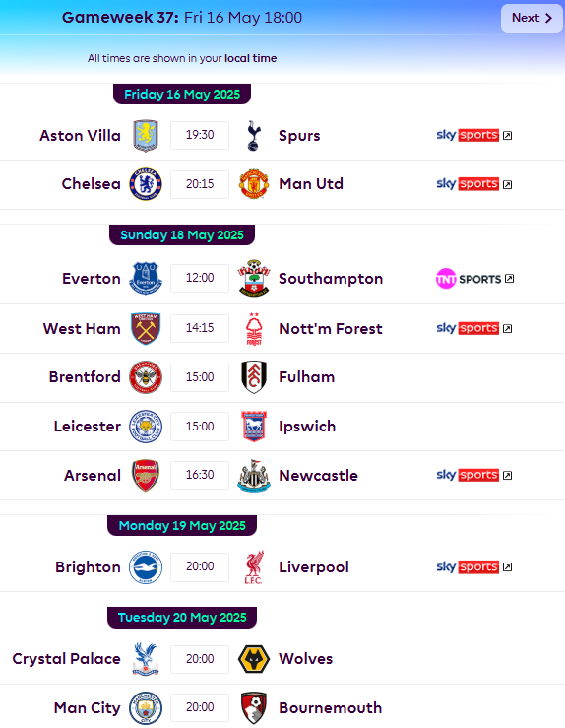Open Sky Sports link for Aston Villa match

pyautogui.click(x=474, y=135)
